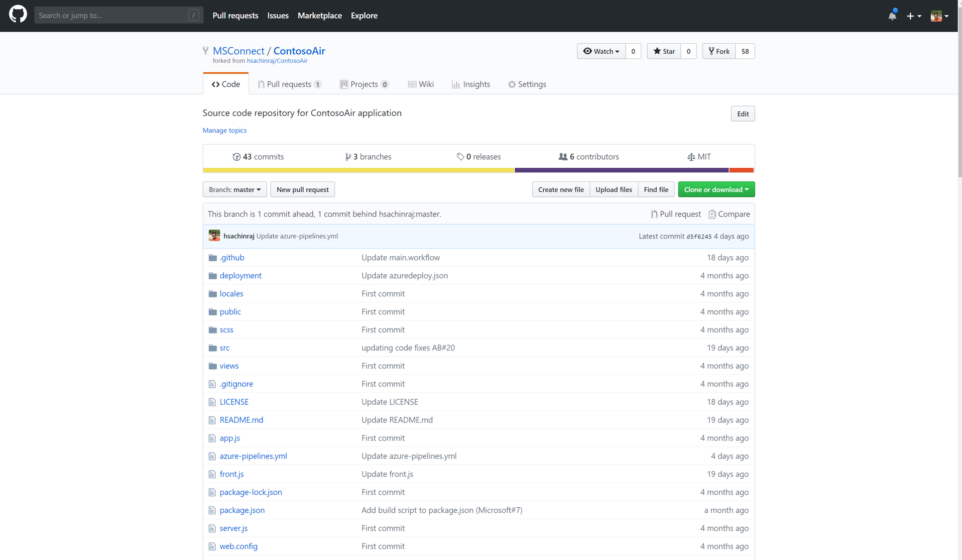
Task: Click the MIT license link
Action: (699, 156)
